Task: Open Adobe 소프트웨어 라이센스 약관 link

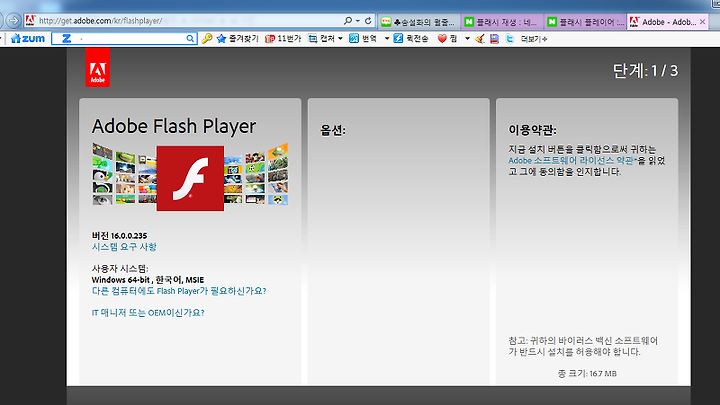Action: pyautogui.click(x=571, y=160)
